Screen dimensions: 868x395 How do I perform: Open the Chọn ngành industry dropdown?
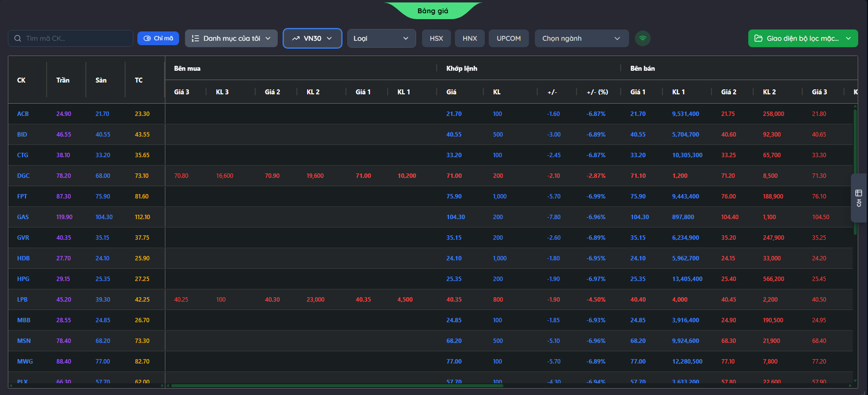tap(581, 38)
